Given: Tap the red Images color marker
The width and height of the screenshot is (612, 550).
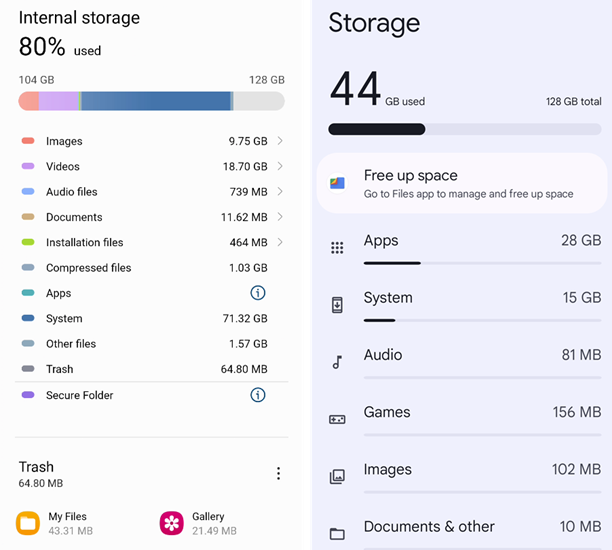Looking at the screenshot, I should 28,141.
